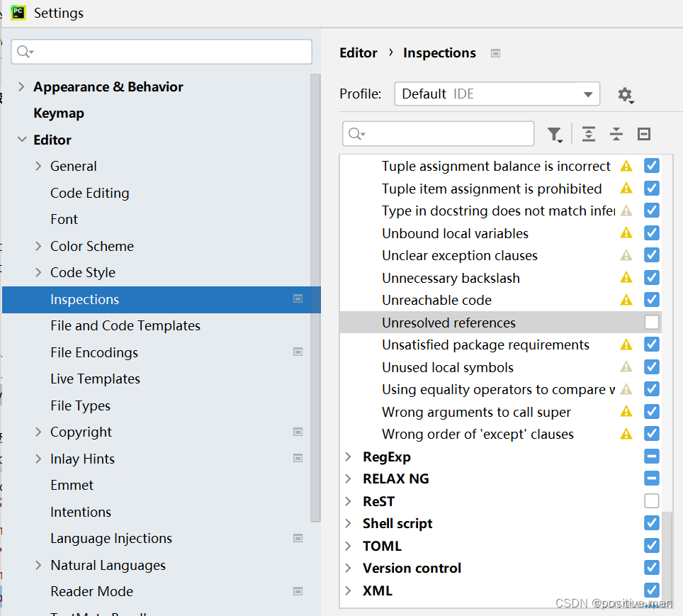Open the Profile Default IDE dropdown
This screenshot has width=683, height=616.
pyautogui.click(x=497, y=94)
